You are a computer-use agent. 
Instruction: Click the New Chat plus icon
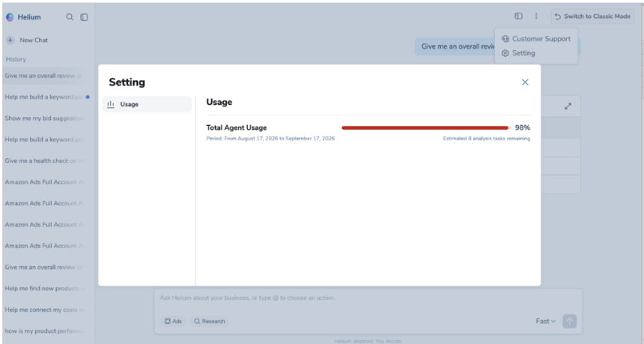point(10,40)
